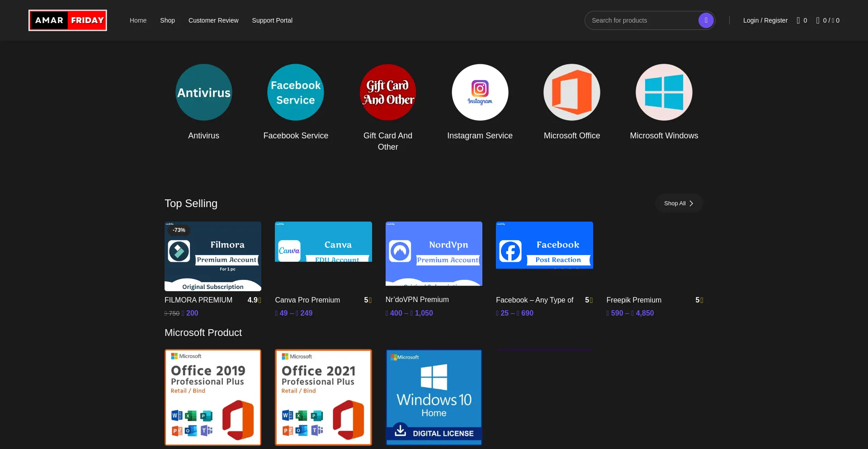
Task: Open Facebook – Any Type of title
Action: (x=535, y=300)
